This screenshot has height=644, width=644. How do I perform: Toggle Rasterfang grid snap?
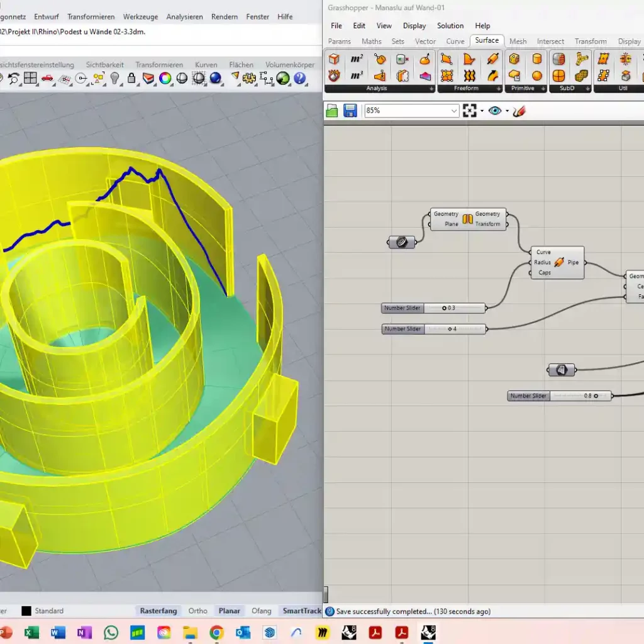158,611
